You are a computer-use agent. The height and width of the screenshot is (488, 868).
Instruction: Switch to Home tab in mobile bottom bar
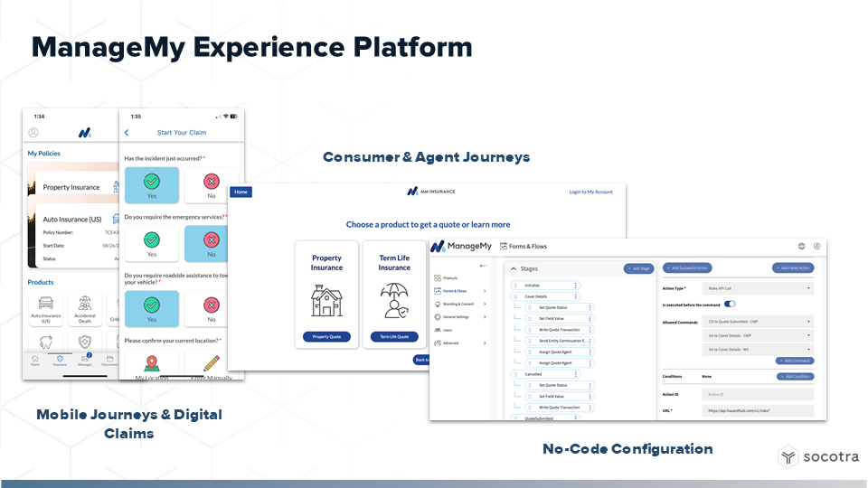(x=35, y=361)
